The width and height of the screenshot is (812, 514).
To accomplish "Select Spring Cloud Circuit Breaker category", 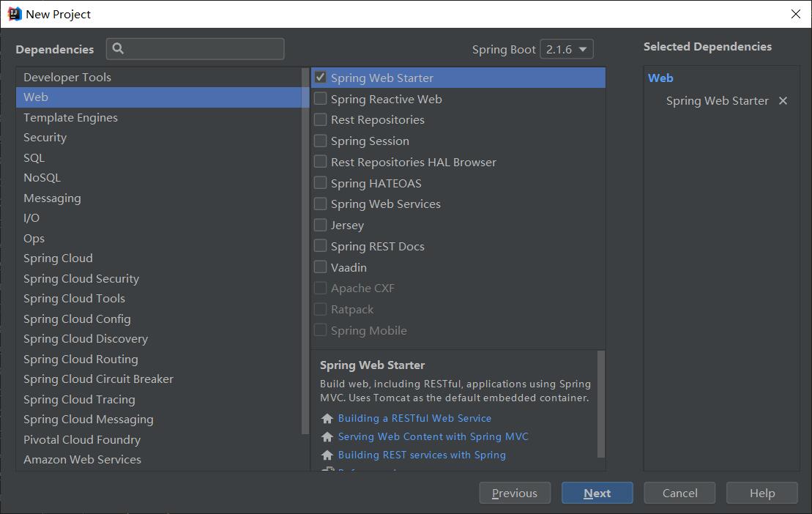I will [158, 379].
